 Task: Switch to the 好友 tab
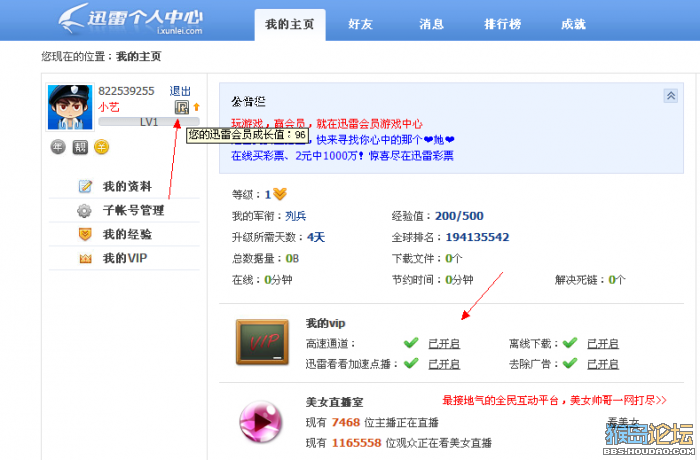(360, 24)
